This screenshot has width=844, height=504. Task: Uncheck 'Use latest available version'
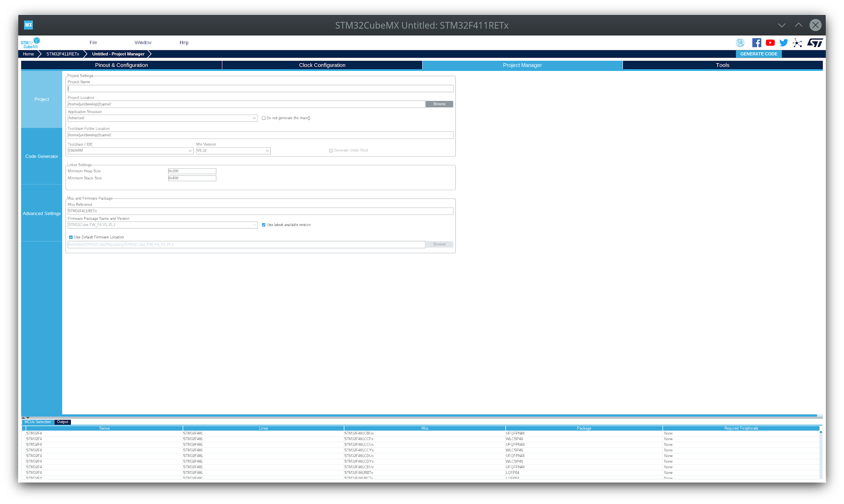(264, 225)
